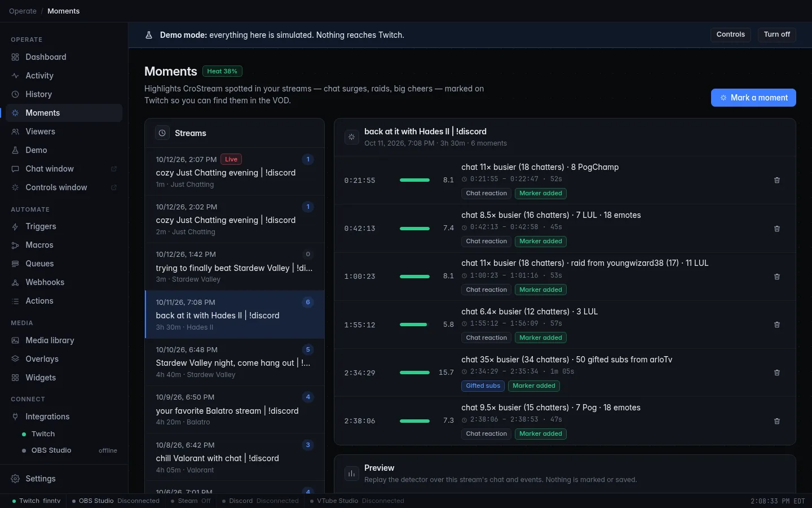Click the flask icon in demo banner

pyautogui.click(x=149, y=35)
